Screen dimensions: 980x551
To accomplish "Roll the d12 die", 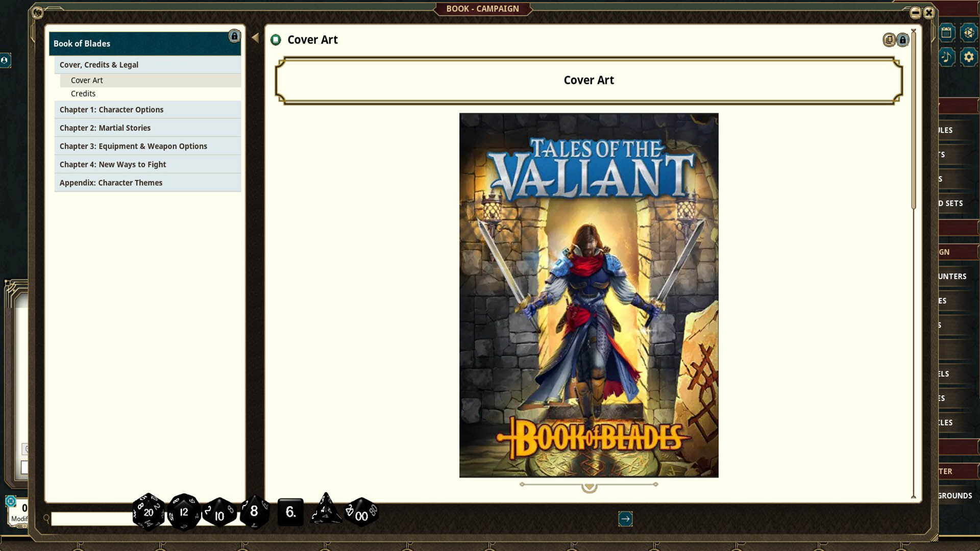I will [184, 513].
